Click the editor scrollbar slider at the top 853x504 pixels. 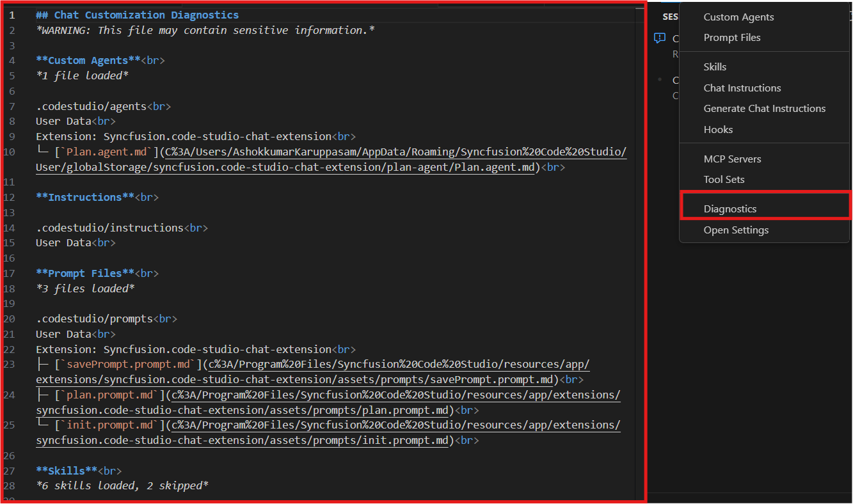coord(640,9)
